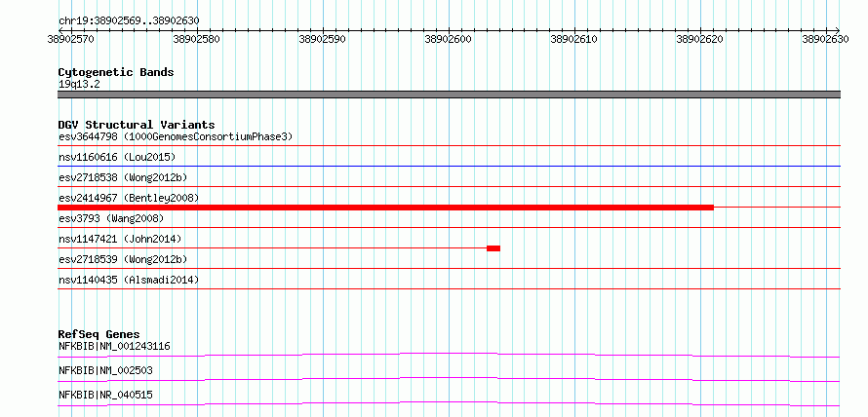Open variant esv3644798 (1000GenomesConsortiumPhase3)
The height and width of the screenshot is (417, 868).
pos(176,136)
